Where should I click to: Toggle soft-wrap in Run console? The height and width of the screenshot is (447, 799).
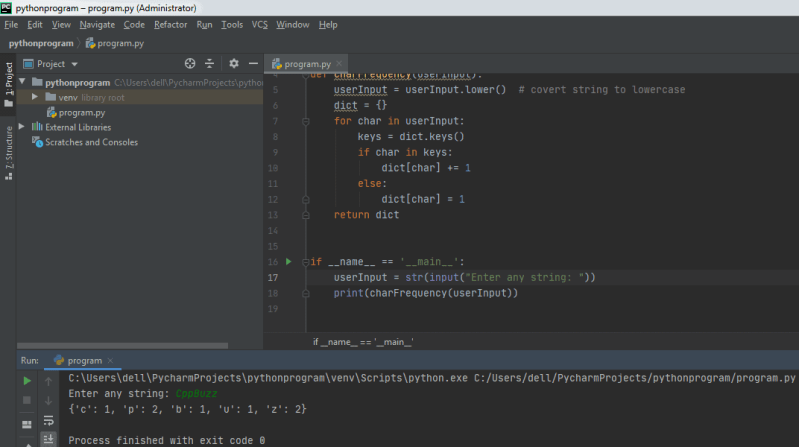click(x=48, y=420)
